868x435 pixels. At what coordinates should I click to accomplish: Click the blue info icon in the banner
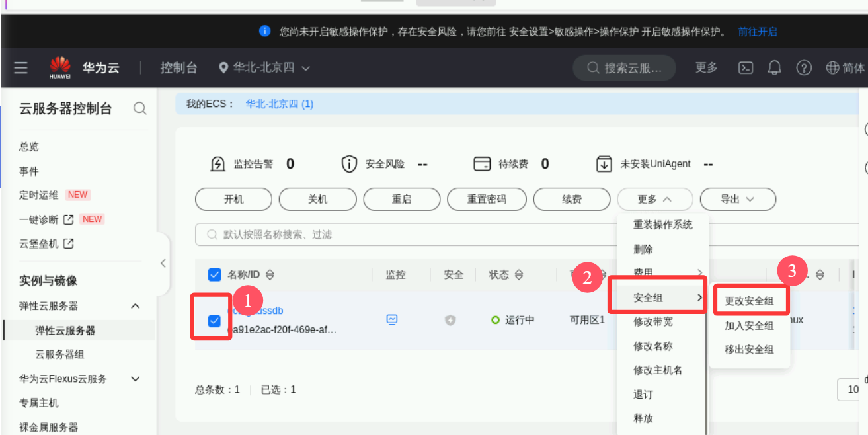click(265, 31)
